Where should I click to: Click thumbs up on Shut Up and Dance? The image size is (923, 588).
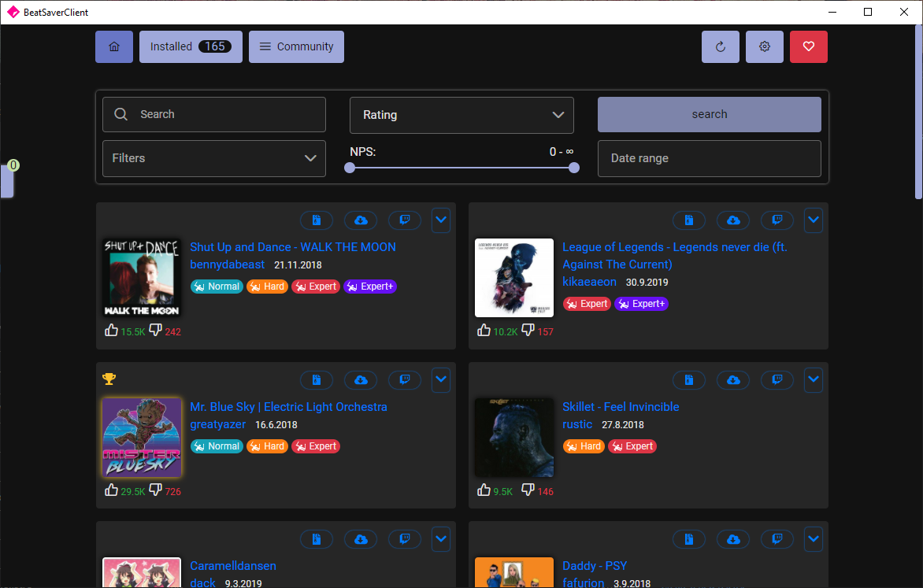point(111,330)
